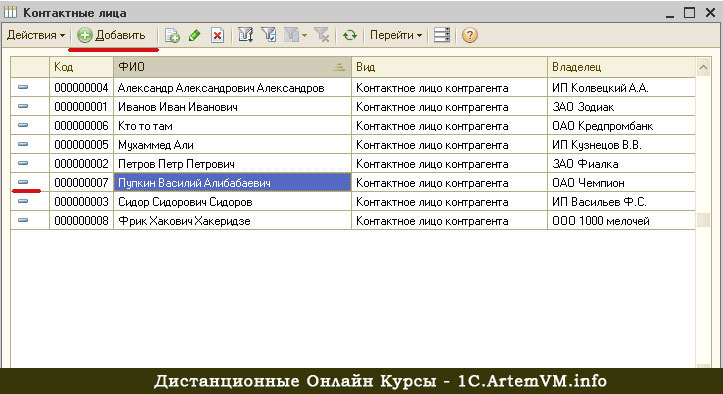Click owner cell ООО 1000 мелочей
The height and width of the screenshot is (394, 723).
pyautogui.click(x=622, y=221)
